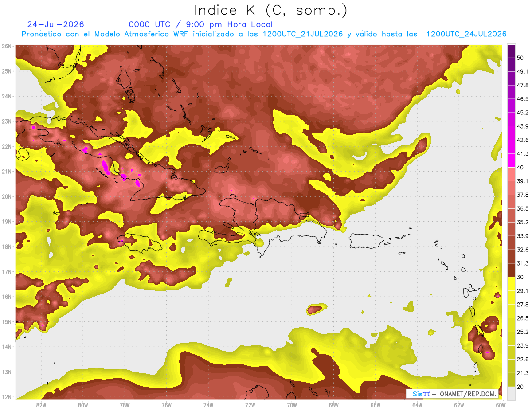
Task: Click the "SisPI – ONAMET/REP.DOM." credit box
Action: 452,394
